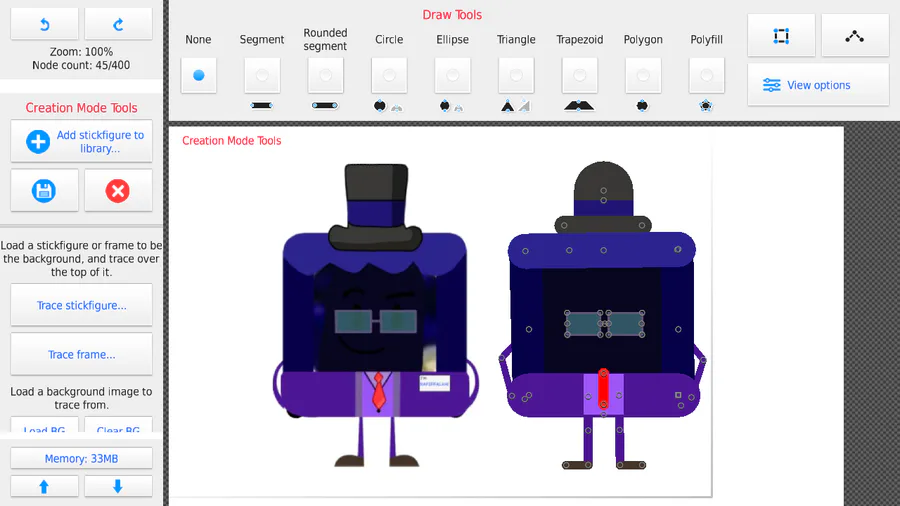Click the node branch icon button

(x=855, y=36)
